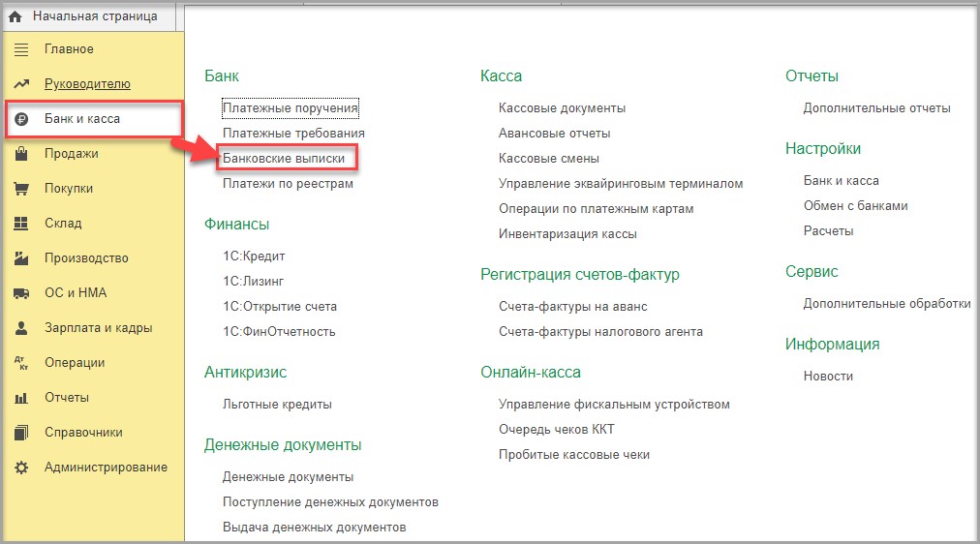Screen dimensions: 980x544
Task: Select Банк и касса in the sidebar
Action: point(82,119)
